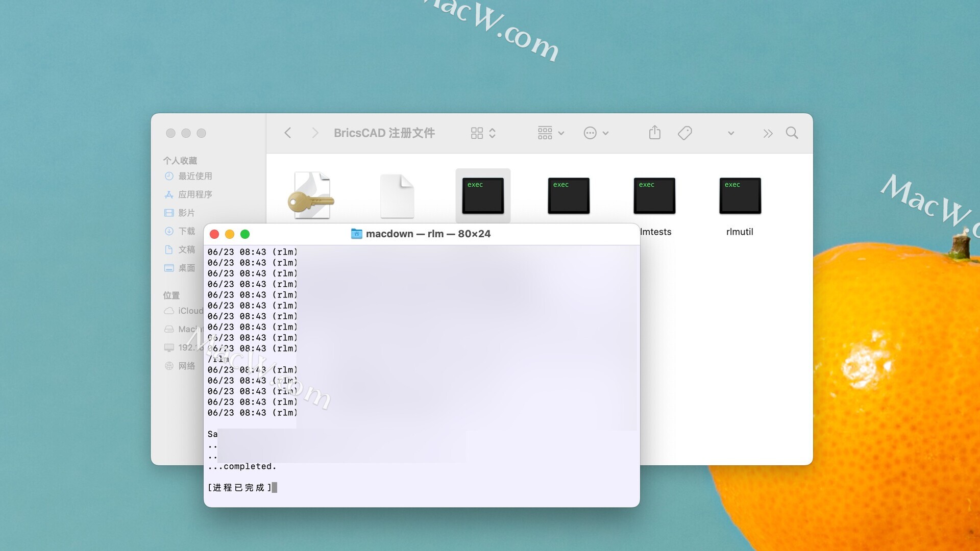Go forward in Finder window
Image resolution: width=980 pixels, height=551 pixels.
click(x=315, y=133)
